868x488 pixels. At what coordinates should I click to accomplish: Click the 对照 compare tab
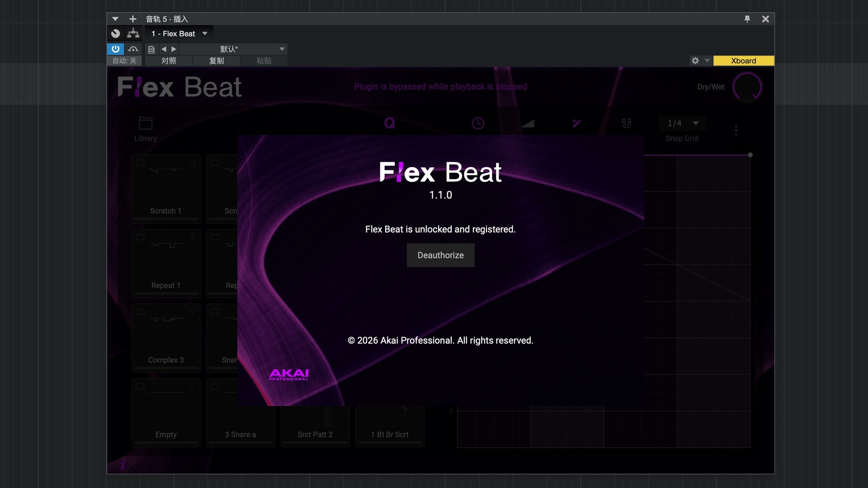point(169,61)
